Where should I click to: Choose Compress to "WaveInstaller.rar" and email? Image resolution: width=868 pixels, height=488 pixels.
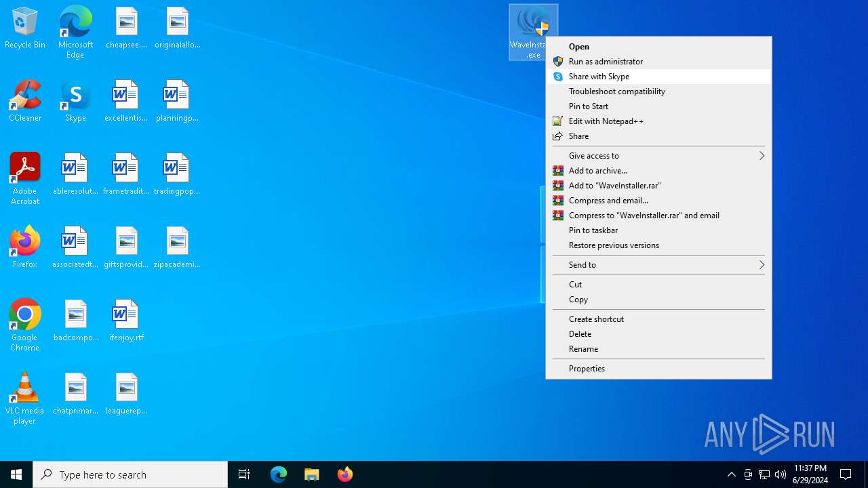(658, 216)
